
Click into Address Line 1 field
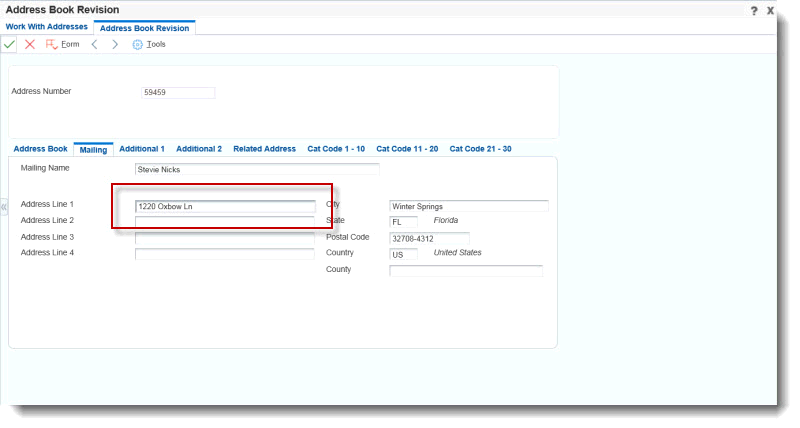click(x=225, y=206)
